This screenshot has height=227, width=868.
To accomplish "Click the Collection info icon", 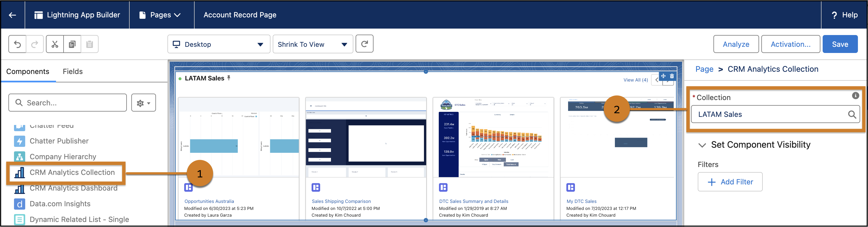I will [855, 96].
